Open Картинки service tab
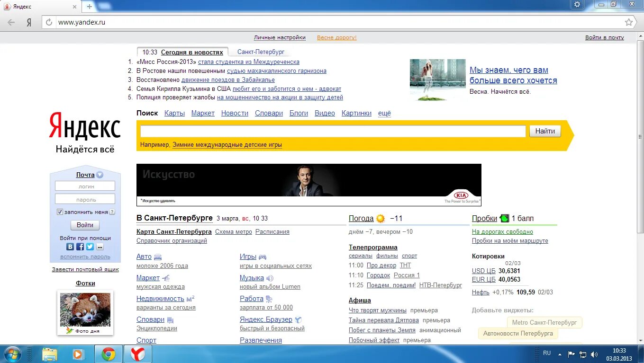644x363 pixels. click(x=356, y=113)
